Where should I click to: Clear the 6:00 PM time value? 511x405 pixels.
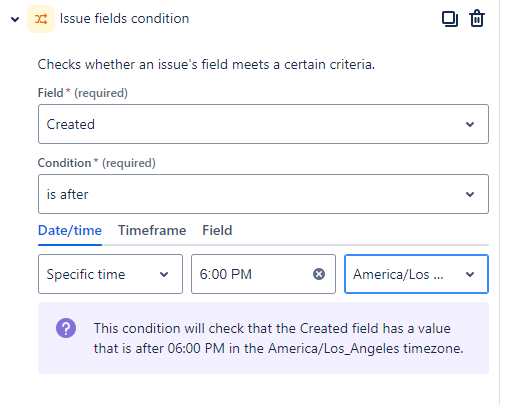(319, 274)
